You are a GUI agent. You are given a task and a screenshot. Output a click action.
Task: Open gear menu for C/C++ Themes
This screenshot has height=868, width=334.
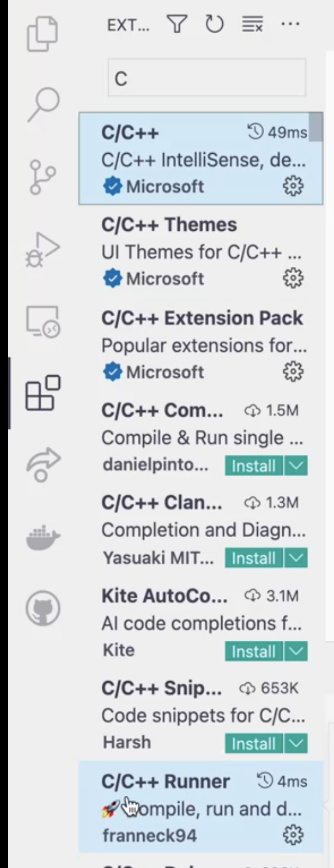[293, 278]
